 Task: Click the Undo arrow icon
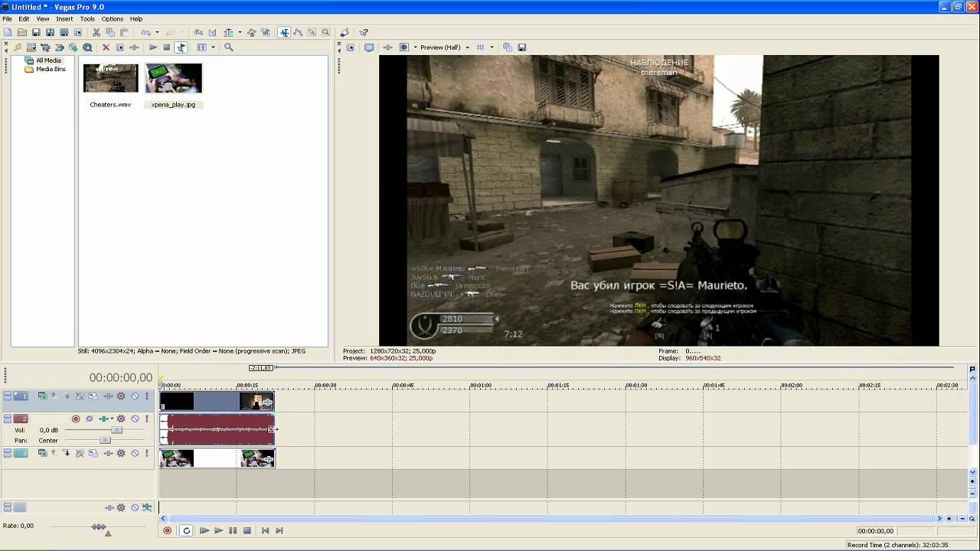click(x=145, y=32)
